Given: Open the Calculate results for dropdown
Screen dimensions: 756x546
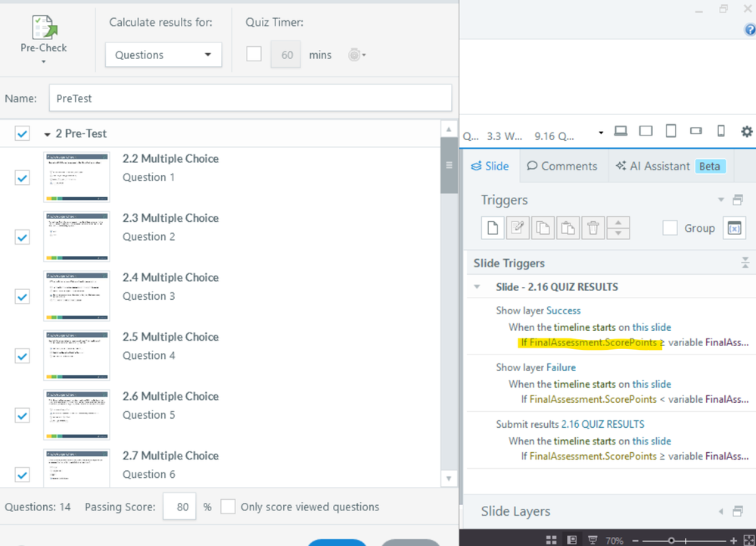Looking at the screenshot, I should click(163, 55).
